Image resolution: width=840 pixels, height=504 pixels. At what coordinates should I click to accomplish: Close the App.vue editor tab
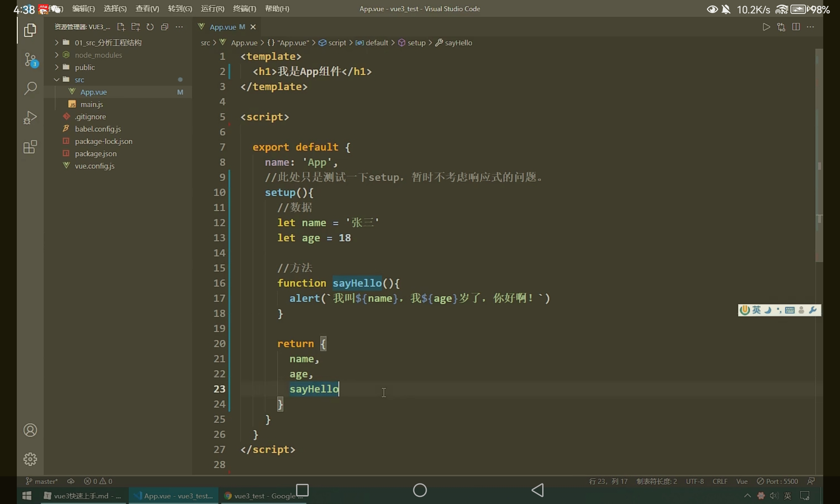(x=253, y=27)
